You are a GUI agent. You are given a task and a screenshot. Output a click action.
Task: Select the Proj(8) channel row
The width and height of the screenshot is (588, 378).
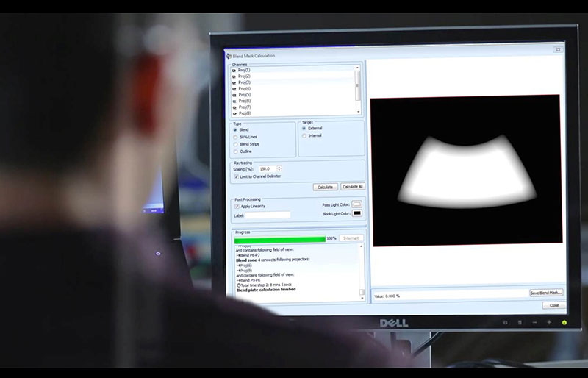click(293, 113)
